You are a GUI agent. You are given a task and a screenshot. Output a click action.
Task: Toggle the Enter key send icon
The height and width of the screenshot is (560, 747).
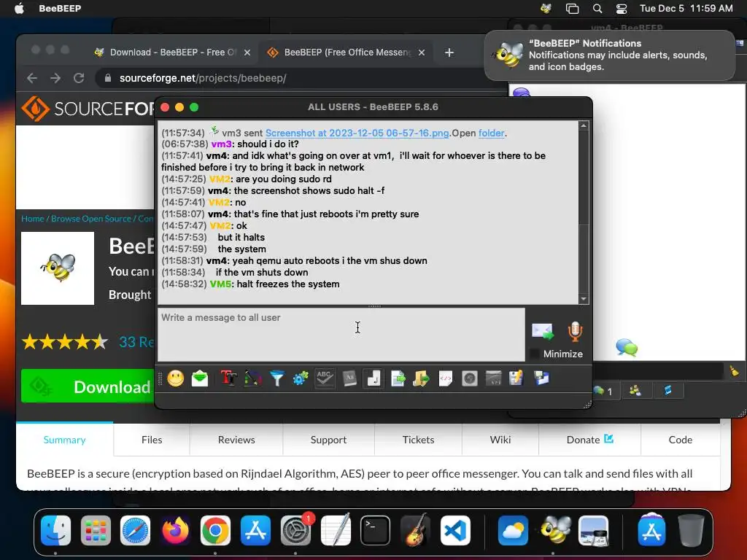coord(373,378)
